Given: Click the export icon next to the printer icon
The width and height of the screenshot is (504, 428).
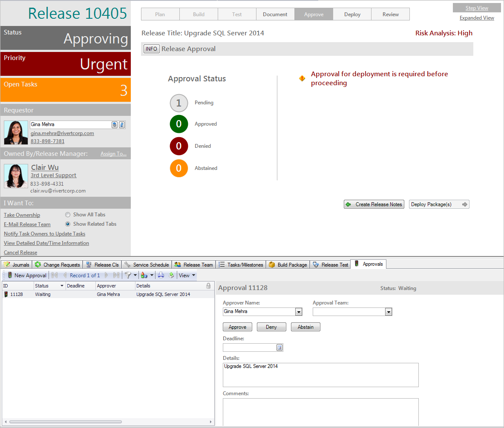Looking at the screenshot, I should pyautogui.click(x=171, y=275).
